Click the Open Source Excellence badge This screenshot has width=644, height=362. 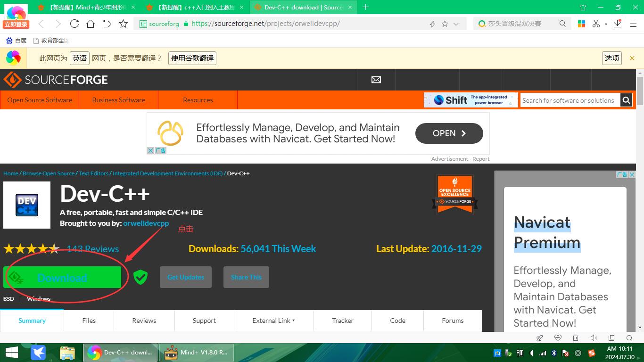click(455, 194)
